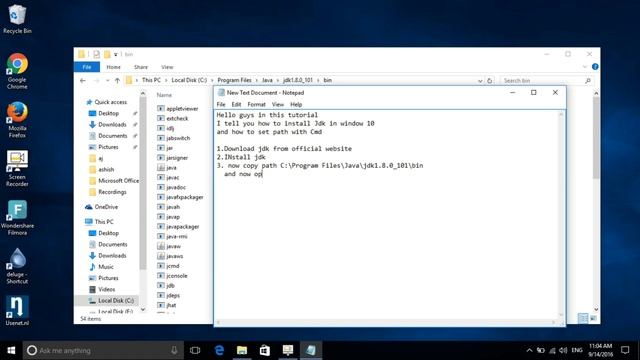640x360 pixels.
Task: Click the Explorer Up arrow button
Action: coord(118,80)
